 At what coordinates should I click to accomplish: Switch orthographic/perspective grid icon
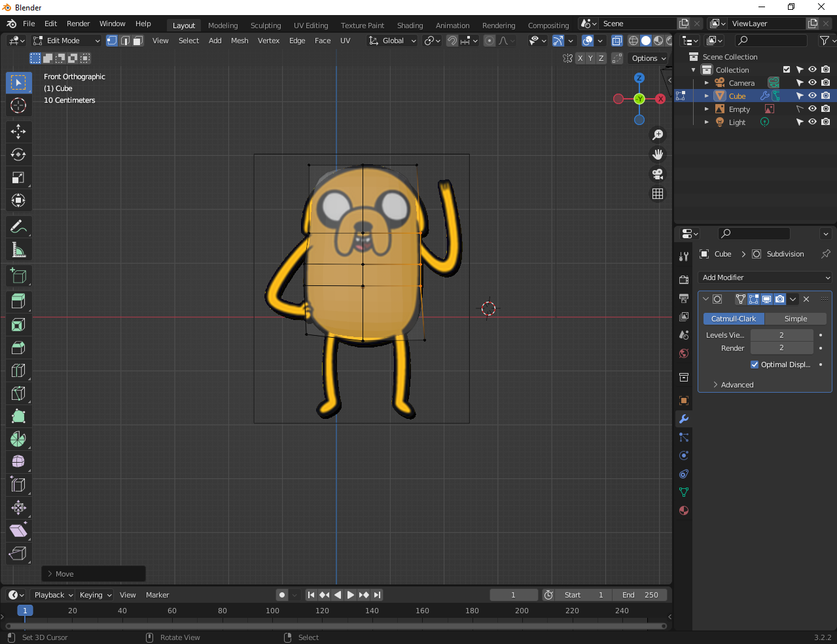[x=658, y=194]
